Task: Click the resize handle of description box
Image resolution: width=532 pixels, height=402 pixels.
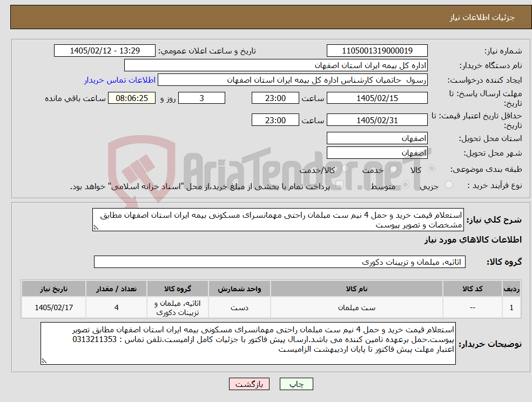Action: [x=96, y=228]
